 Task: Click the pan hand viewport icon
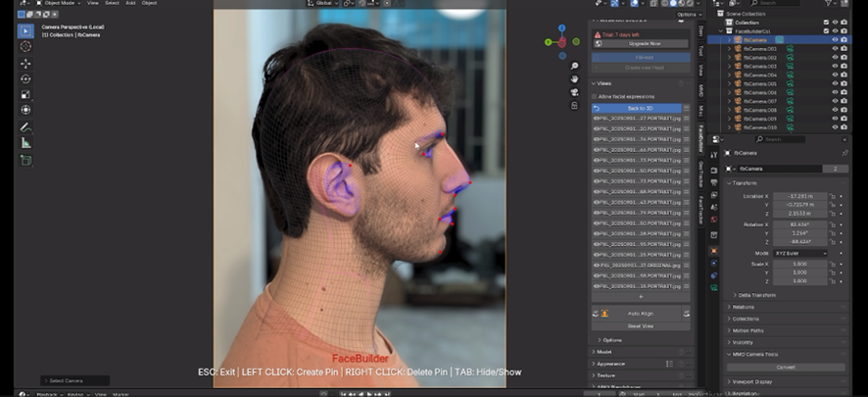[x=575, y=79]
